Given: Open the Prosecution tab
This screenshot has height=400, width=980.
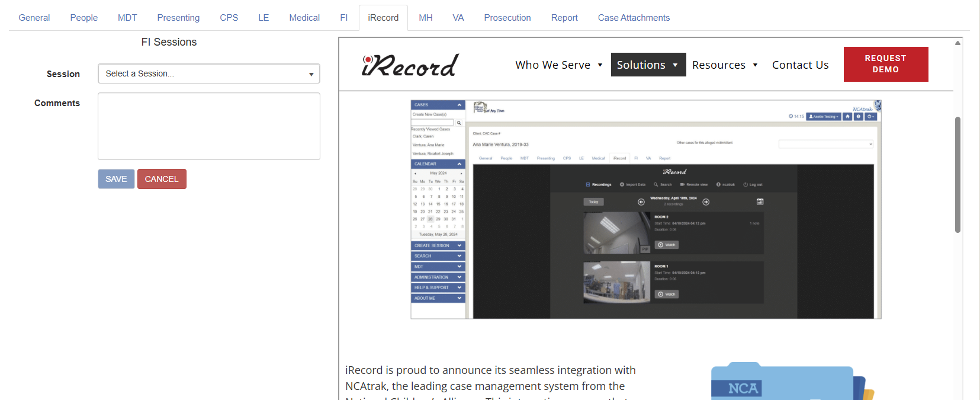Looking at the screenshot, I should 507,18.
